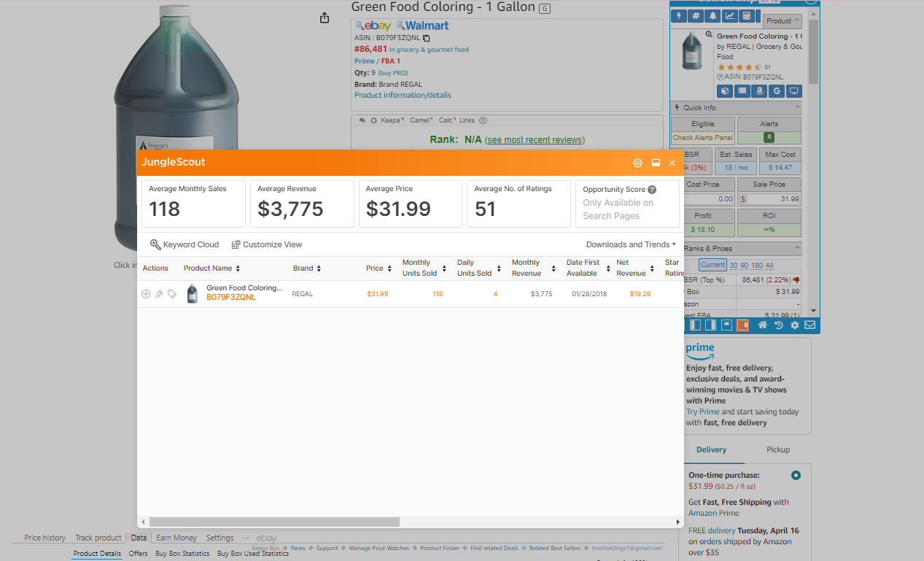Click the lightning Quick Info toolbar icon
Image resolution: width=924 pixels, height=561 pixels.
click(x=680, y=17)
